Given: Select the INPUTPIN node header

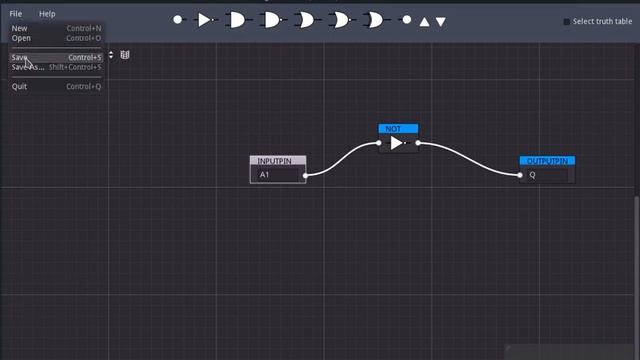Looking at the screenshot, I should [x=278, y=161].
